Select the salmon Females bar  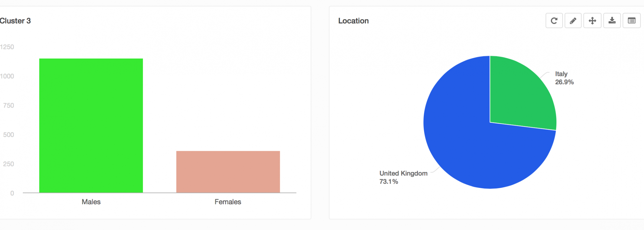tap(228, 172)
